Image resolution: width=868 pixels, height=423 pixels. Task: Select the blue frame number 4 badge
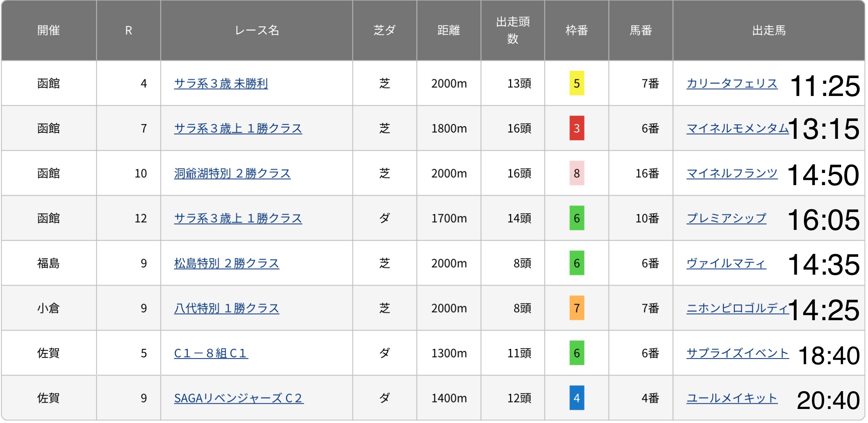(x=576, y=398)
